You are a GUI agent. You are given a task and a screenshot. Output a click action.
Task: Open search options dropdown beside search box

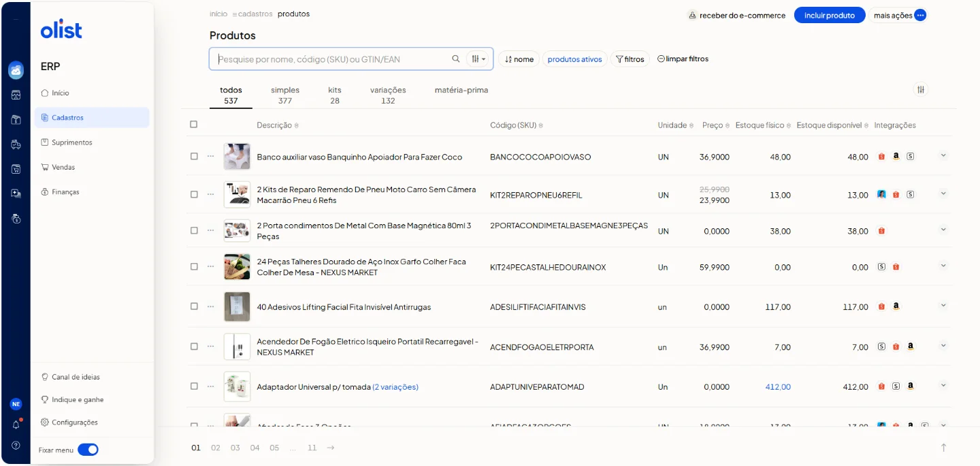(479, 59)
